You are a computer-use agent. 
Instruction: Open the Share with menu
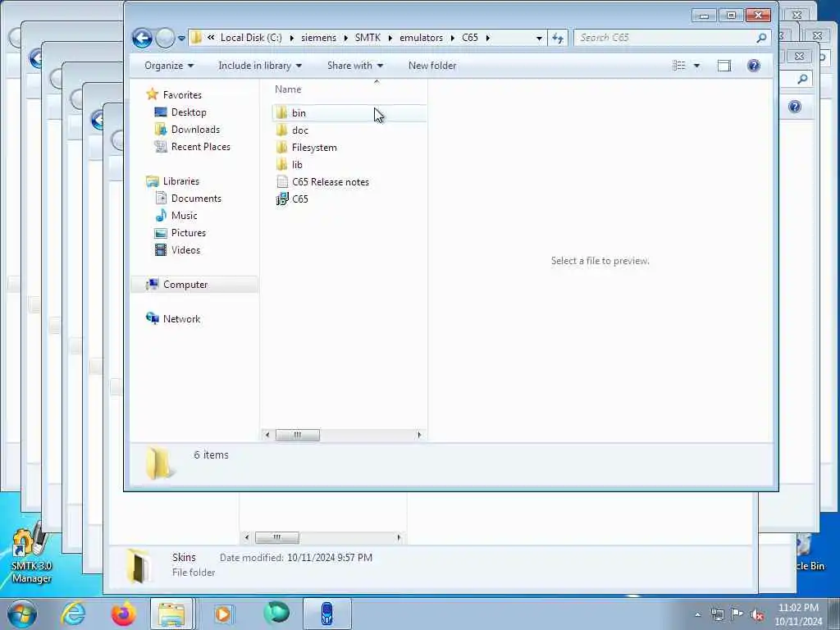(x=354, y=66)
